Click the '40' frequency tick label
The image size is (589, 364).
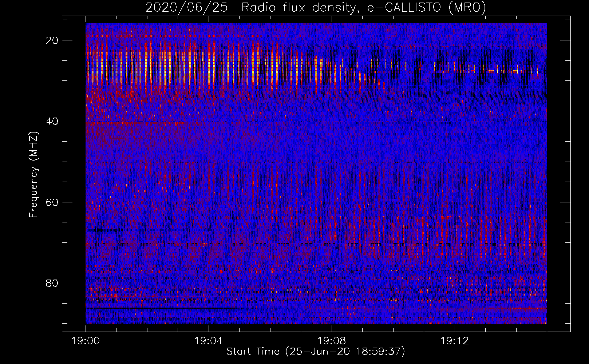click(x=52, y=121)
